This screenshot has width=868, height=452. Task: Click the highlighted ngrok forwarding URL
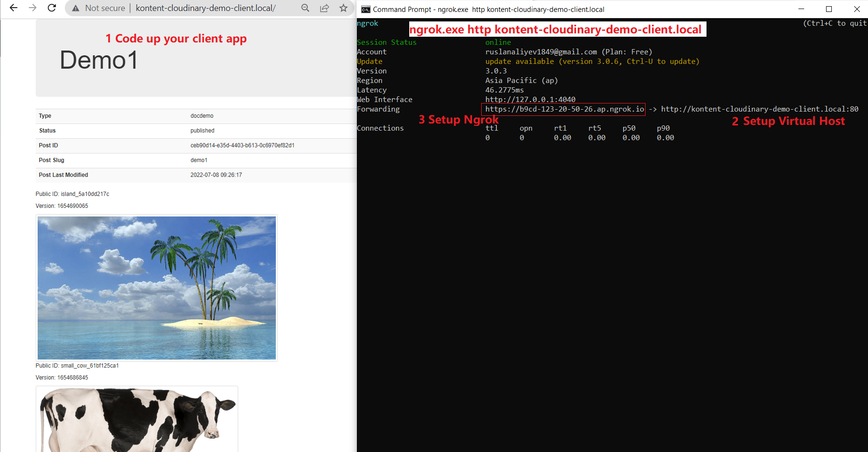(564, 109)
